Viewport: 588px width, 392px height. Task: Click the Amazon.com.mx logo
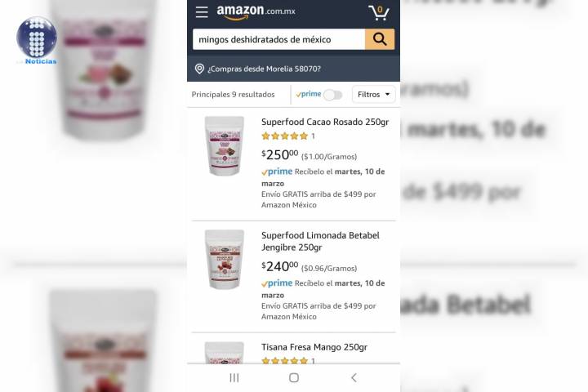[256, 12]
